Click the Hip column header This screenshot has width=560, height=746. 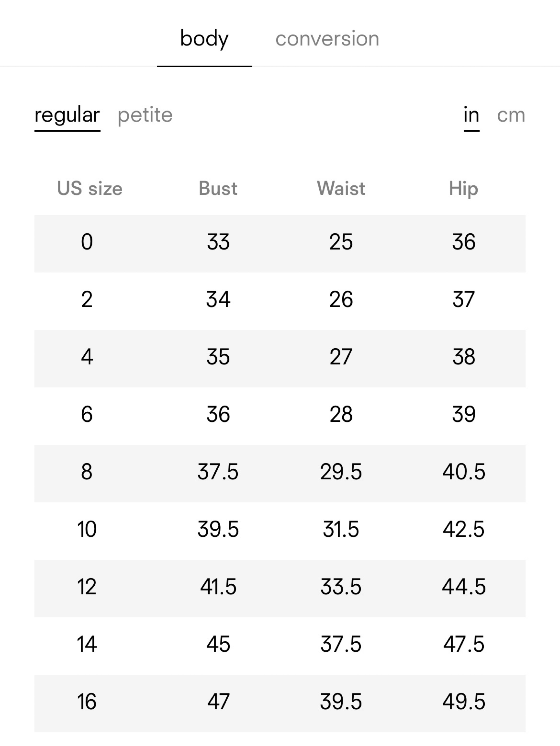[x=464, y=189]
